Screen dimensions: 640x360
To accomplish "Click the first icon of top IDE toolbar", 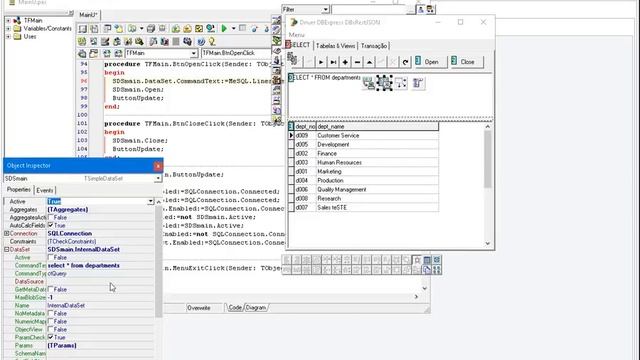I will 82,29.
